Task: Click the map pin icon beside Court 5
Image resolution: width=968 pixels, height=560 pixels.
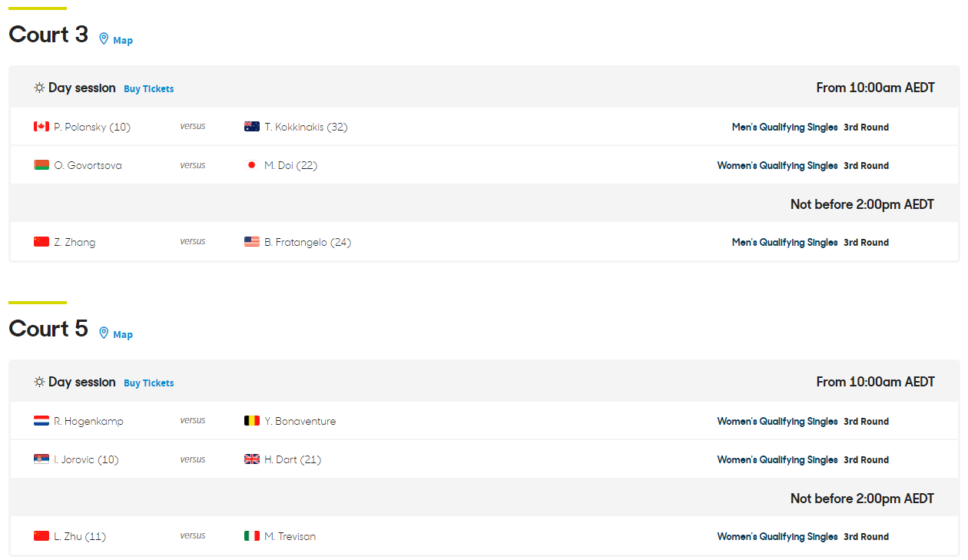Action: click(104, 333)
